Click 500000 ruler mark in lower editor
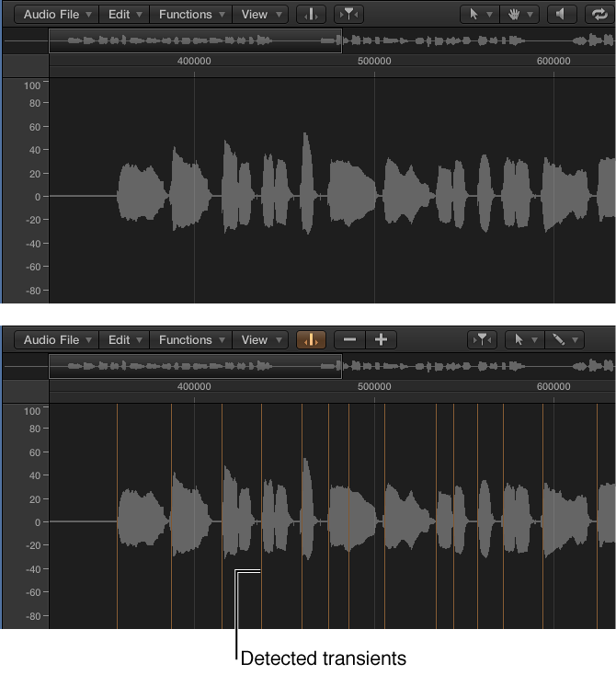The width and height of the screenshot is (616, 675). point(374,386)
